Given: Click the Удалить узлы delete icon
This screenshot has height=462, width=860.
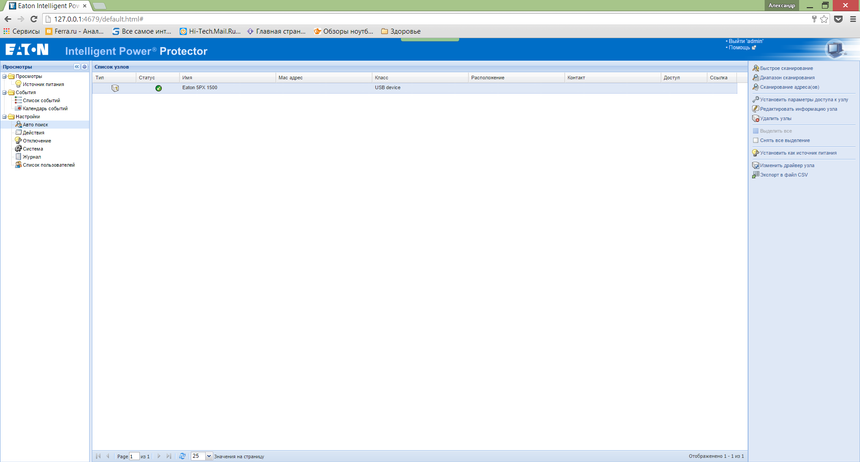Looking at the screenshot, I should 755,118.
